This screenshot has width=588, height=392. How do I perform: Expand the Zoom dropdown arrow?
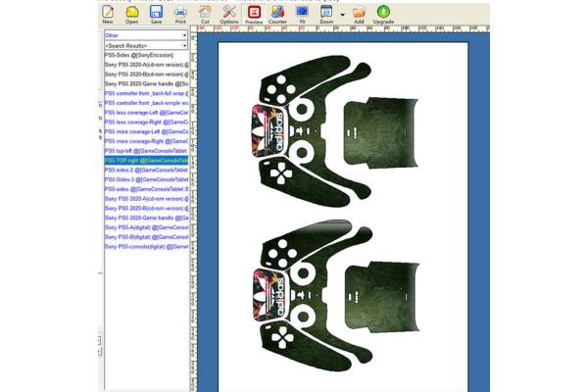(x=342, y=15)
